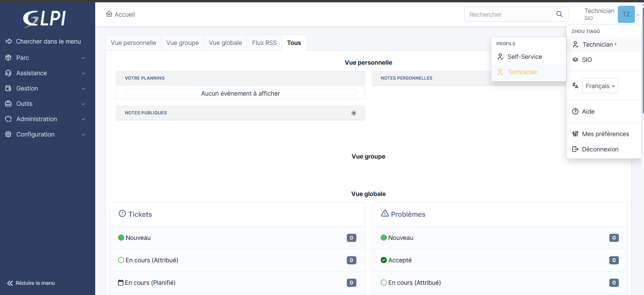The width and height of the screenshot is (644, 295).
Task: Log out via Déconnexion
Action: 604,149
